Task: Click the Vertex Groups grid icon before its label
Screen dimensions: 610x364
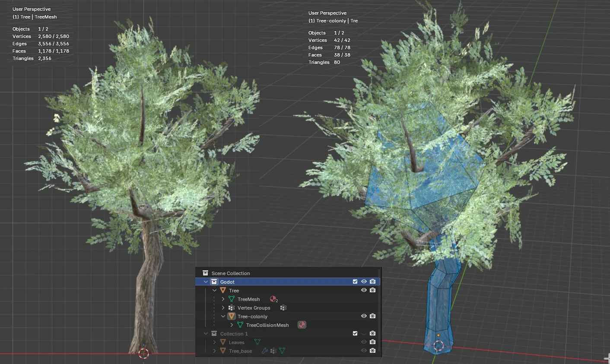Action: pyautogui.click(x=232, y=307)
